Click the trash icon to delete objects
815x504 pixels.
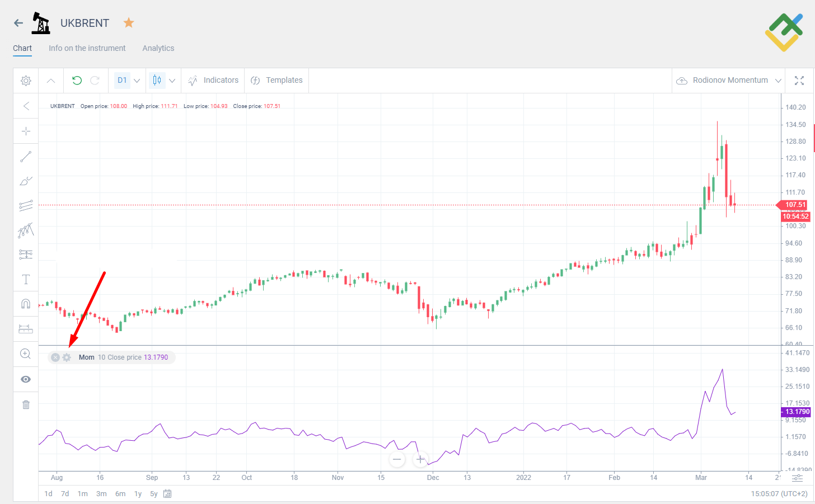(x=26, y=404)
